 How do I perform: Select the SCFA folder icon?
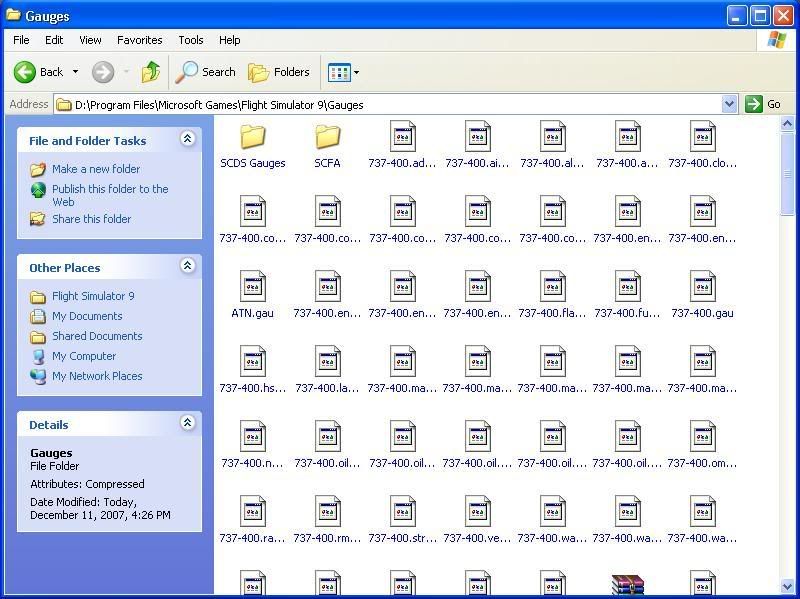coord(327,137)
